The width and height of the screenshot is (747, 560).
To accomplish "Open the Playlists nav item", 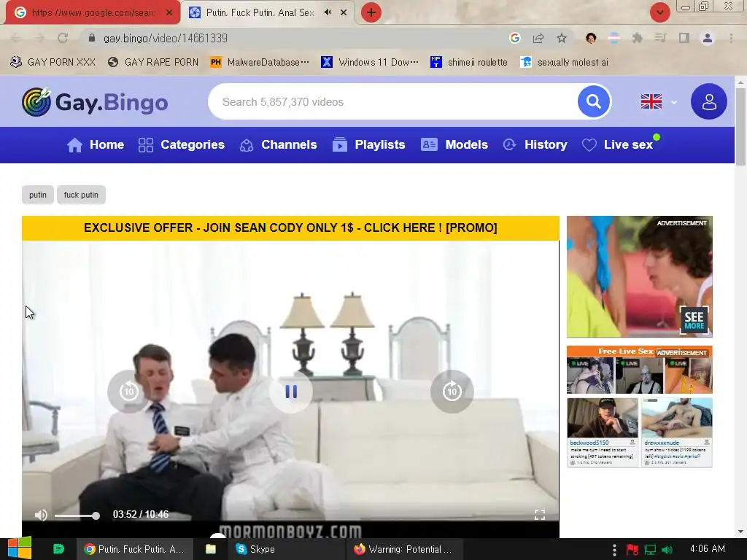I will (368, 145).
